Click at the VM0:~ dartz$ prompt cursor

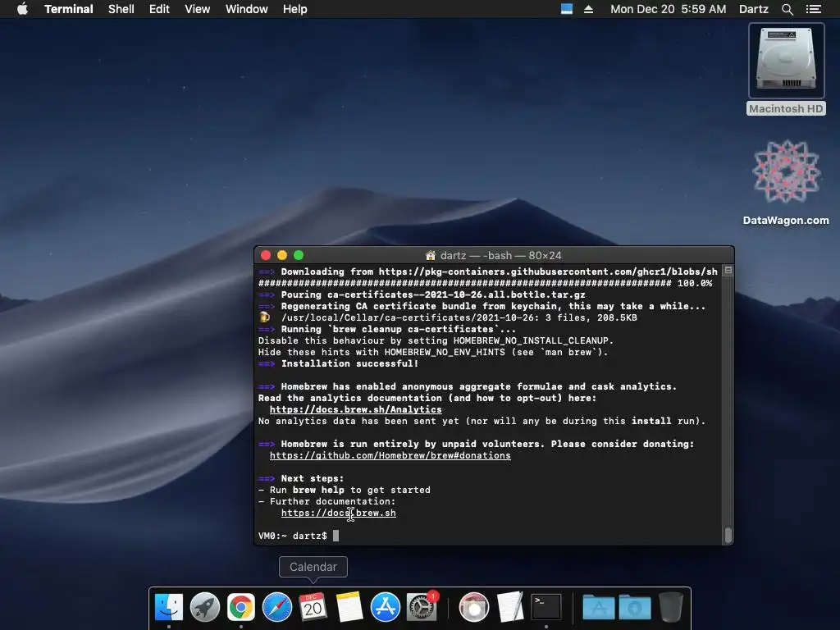click(x=336, y=536)
